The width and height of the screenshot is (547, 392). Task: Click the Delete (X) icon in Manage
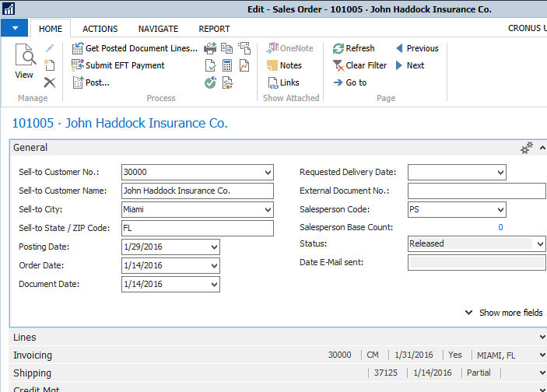[x=50, y=82]
